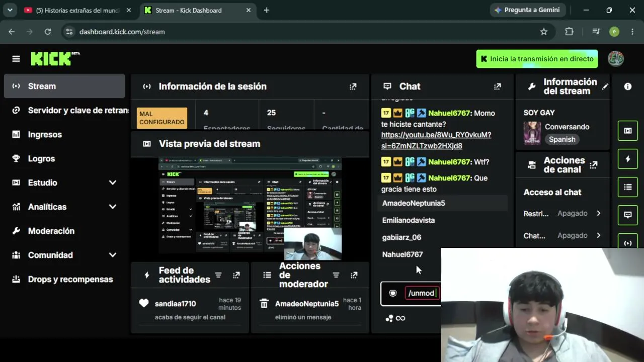The width and height of the screenshot is (644, 362).
Task: Open Servidor y clave de retransmisión
Action: [x=64, y=110]
